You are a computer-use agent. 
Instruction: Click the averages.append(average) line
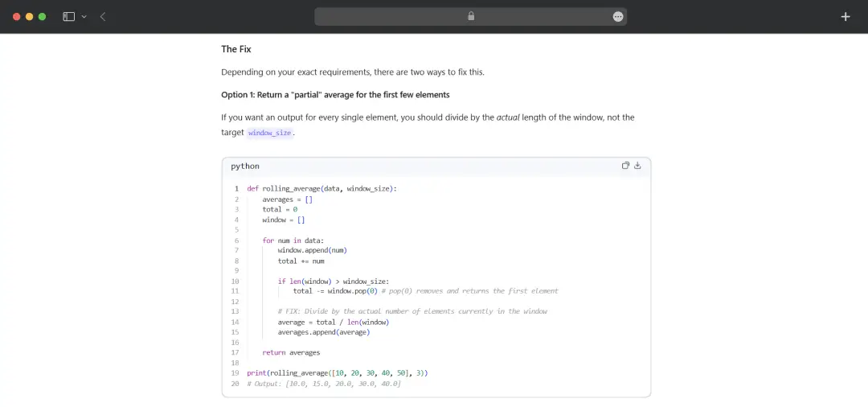[x=324, y=332]
